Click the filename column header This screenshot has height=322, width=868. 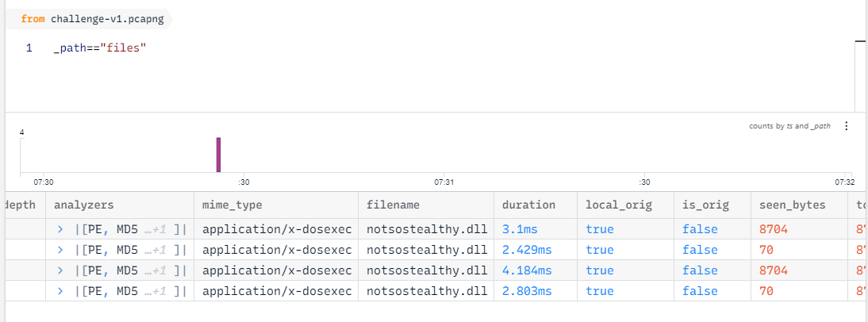click(393, 205)
